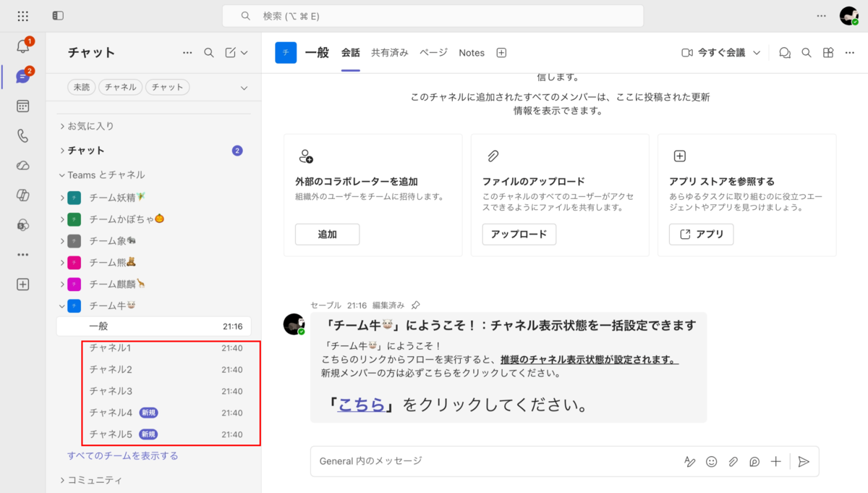
Task: Expand the チーム妖精 team
Action: pos(62,198)
